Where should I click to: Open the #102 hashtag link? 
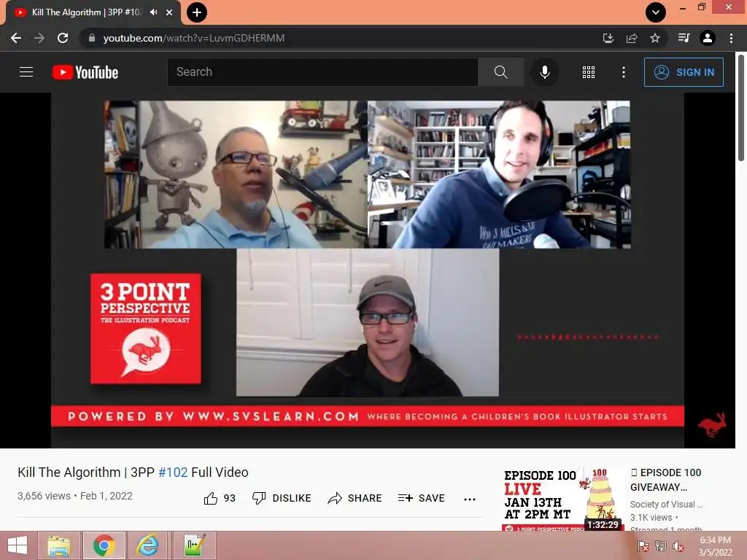coord(173,472)
